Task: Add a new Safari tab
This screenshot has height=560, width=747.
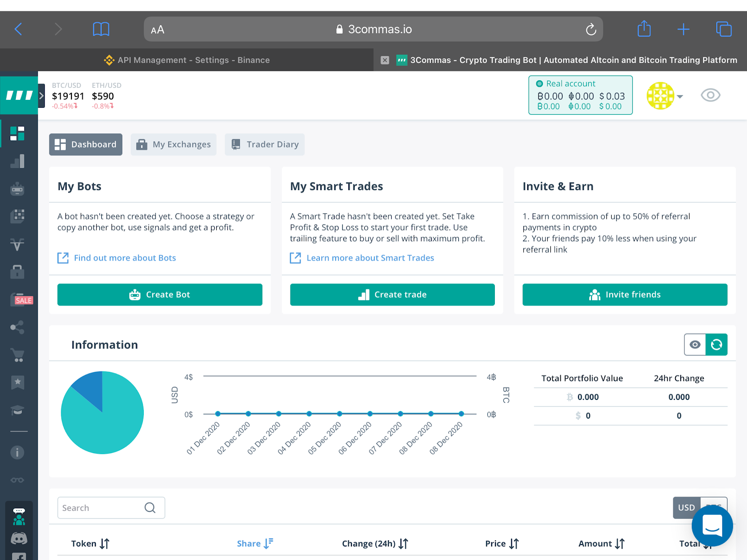Action: coord(684,29)
